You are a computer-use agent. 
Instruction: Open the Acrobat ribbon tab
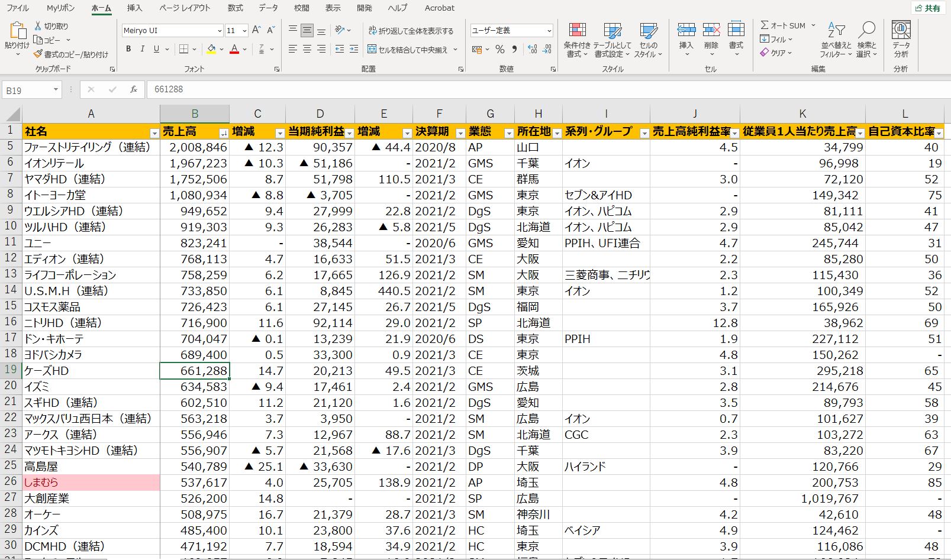point(439,8)
